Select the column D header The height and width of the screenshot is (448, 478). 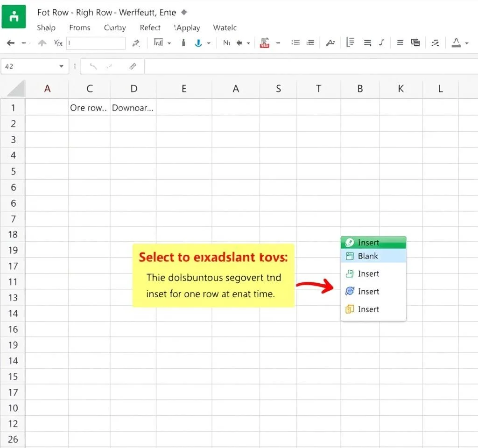pyautogui.click(x=134, y=89)
